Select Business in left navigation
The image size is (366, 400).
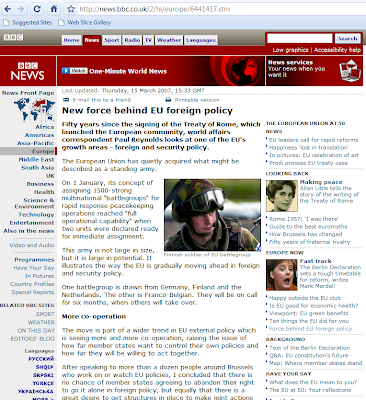pos(40,184)
